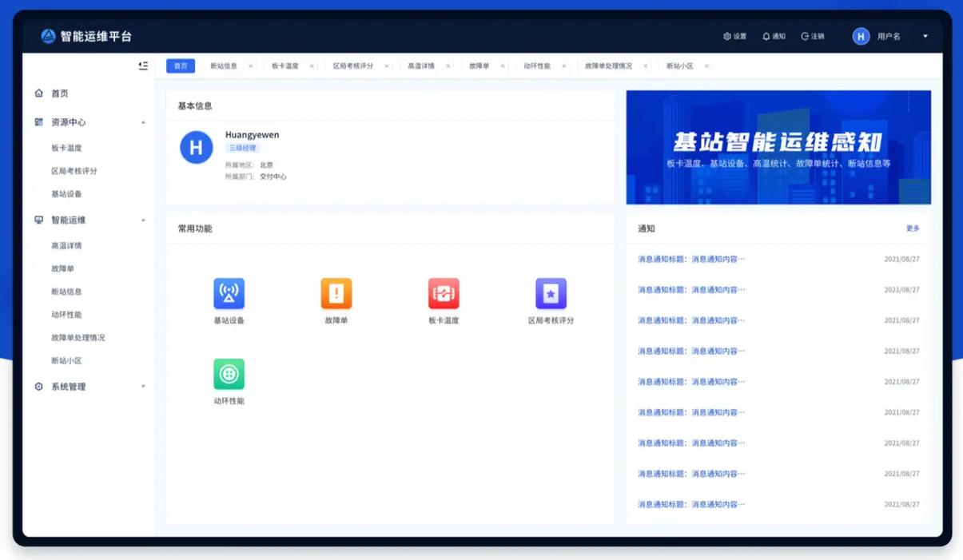
Task: Select 断站信息 in sidebar
Action: [x=66, y=292]
